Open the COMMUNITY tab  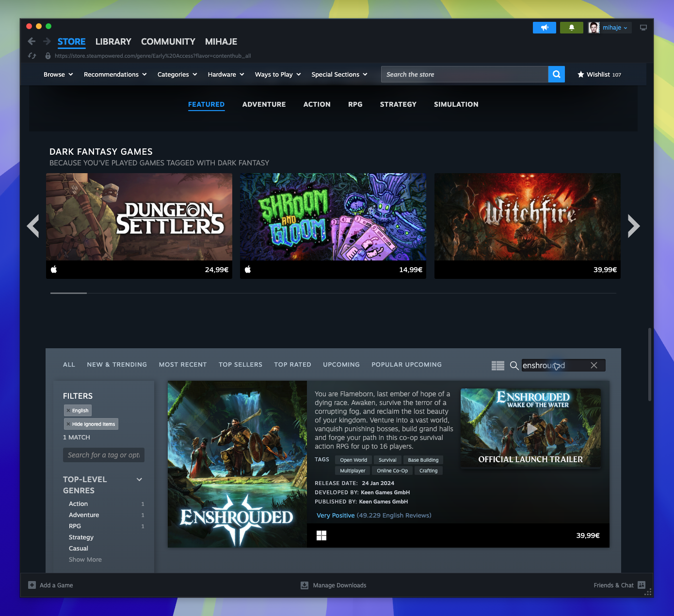(168, 42)
